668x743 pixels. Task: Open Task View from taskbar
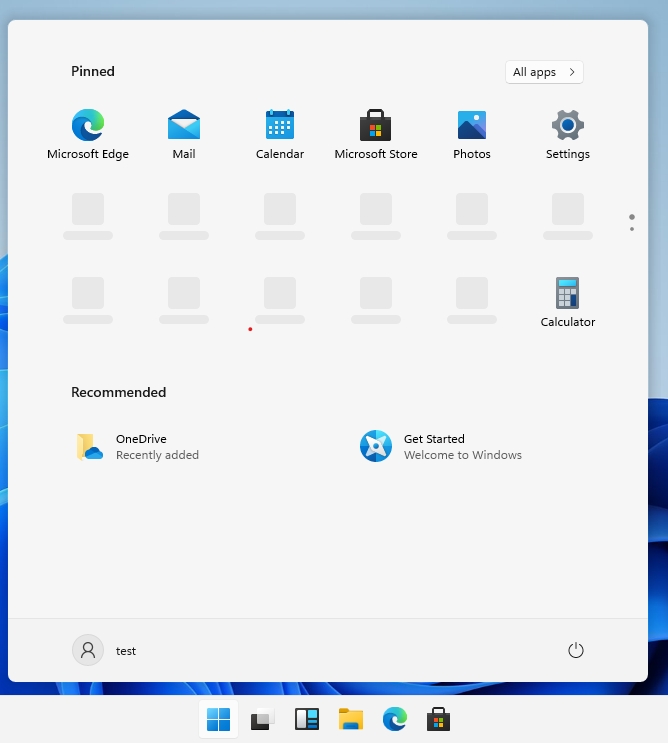point(262,719)
